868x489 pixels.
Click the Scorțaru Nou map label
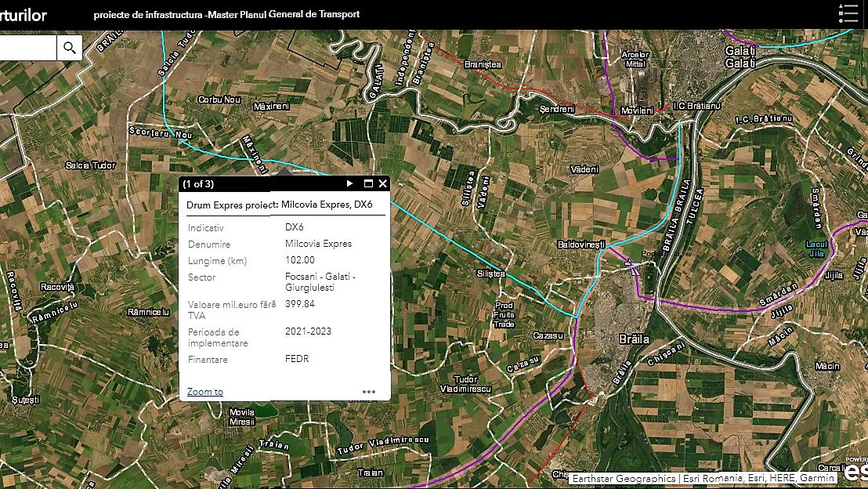161,134
